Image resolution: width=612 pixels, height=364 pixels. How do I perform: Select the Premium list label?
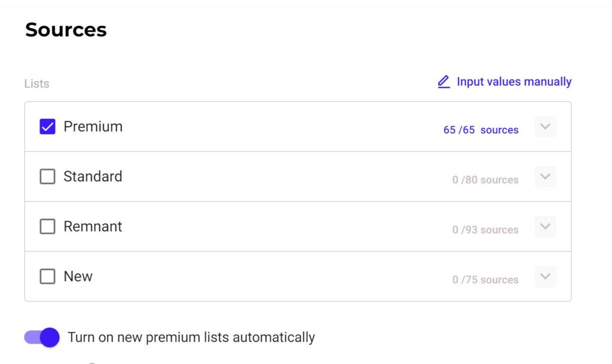(93, 126)
